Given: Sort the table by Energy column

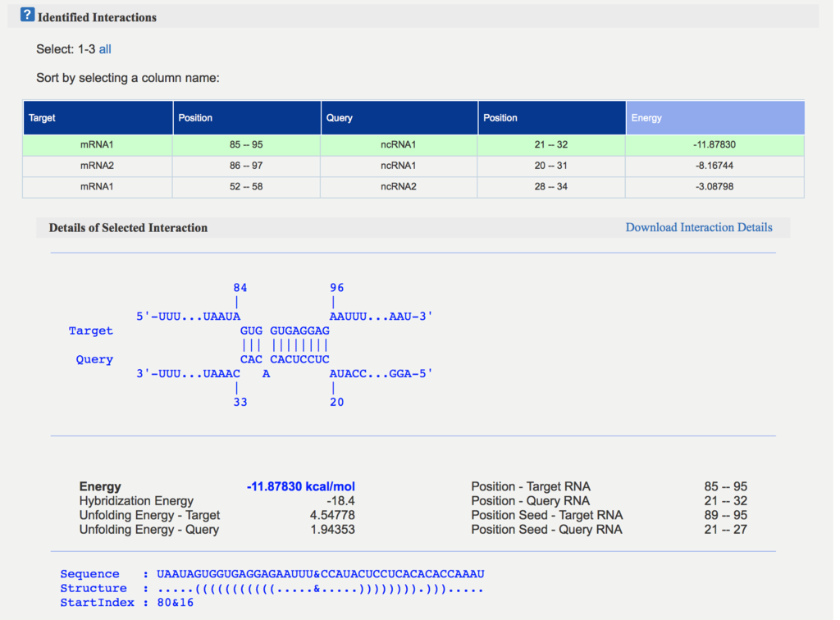Looking at the screenshot, I should pos(715,118).
